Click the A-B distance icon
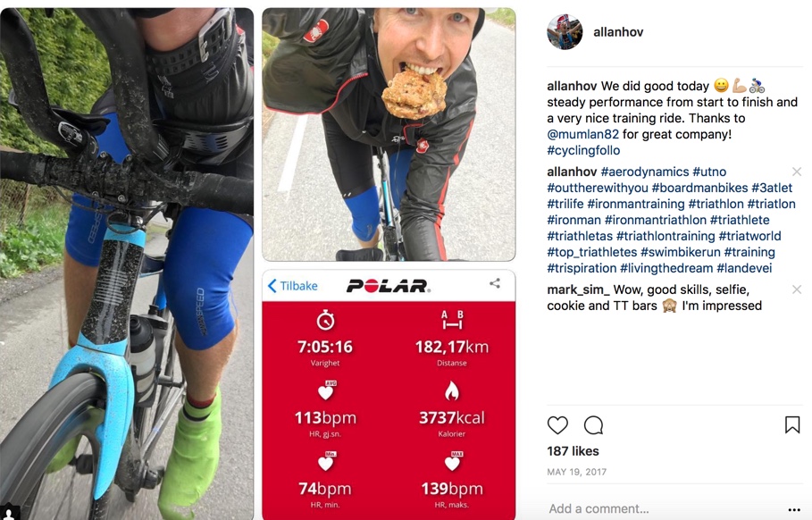 point(452,320)
